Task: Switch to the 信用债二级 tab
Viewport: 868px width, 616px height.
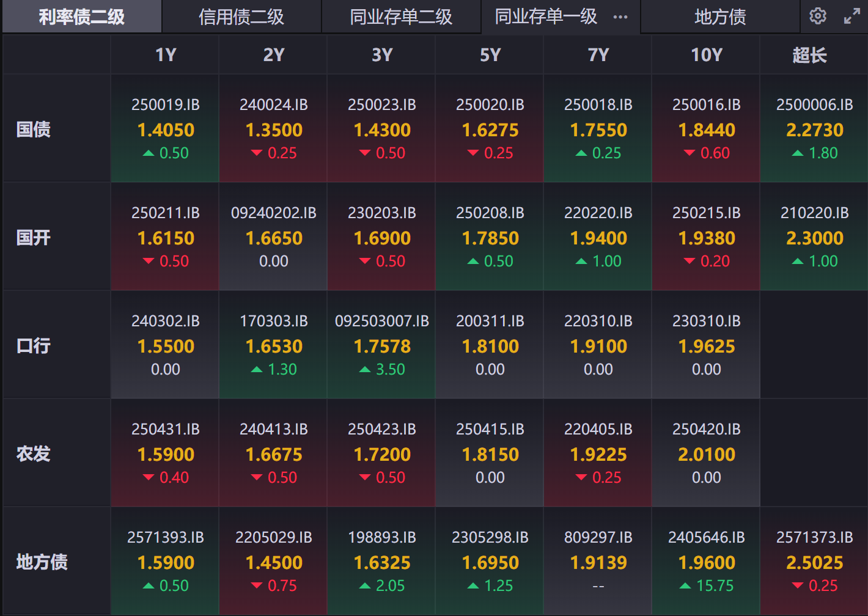Action: (241, 17)
